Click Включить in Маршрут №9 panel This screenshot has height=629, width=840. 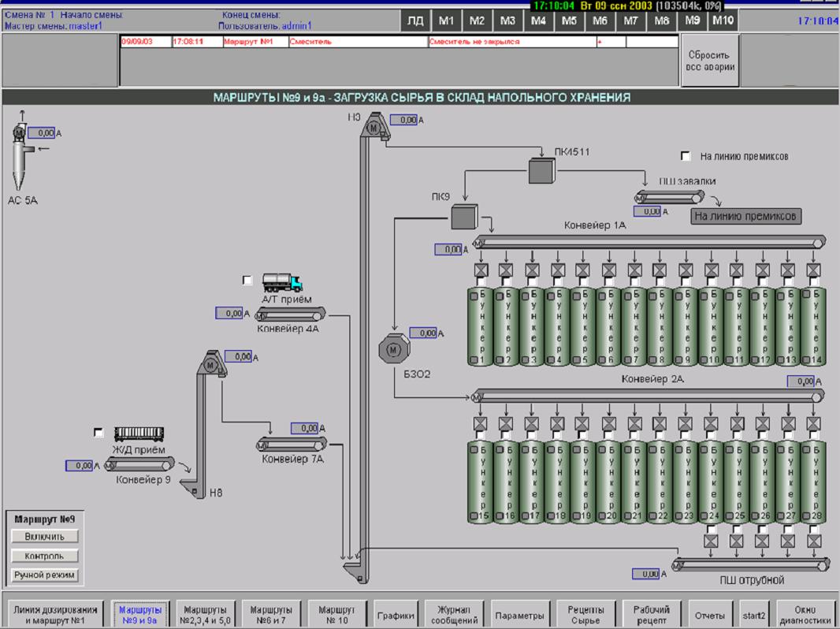coord(45,536)
